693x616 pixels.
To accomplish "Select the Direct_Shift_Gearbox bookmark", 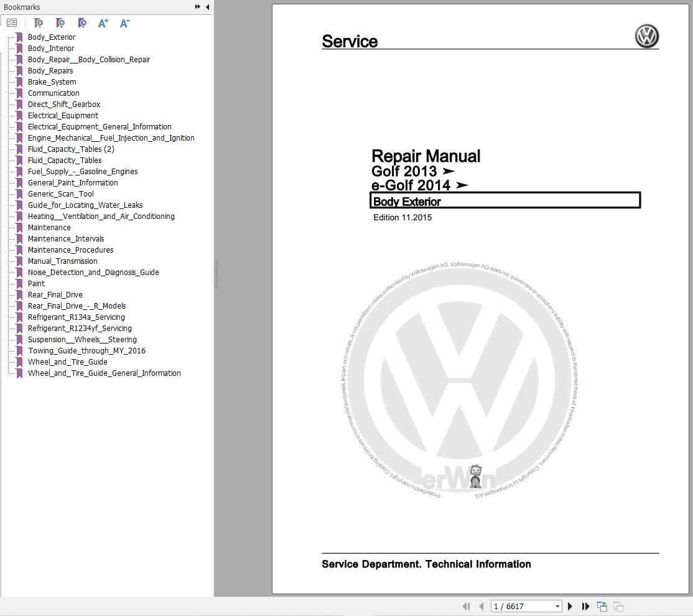I will [63, 105].
